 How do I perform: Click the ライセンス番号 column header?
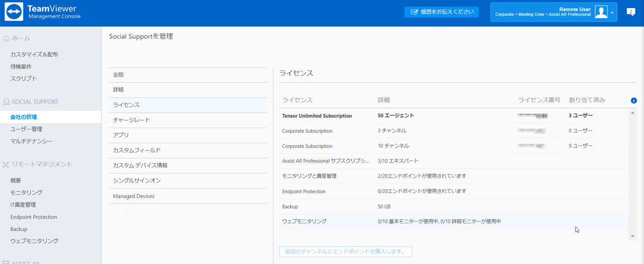click(539, 100)
